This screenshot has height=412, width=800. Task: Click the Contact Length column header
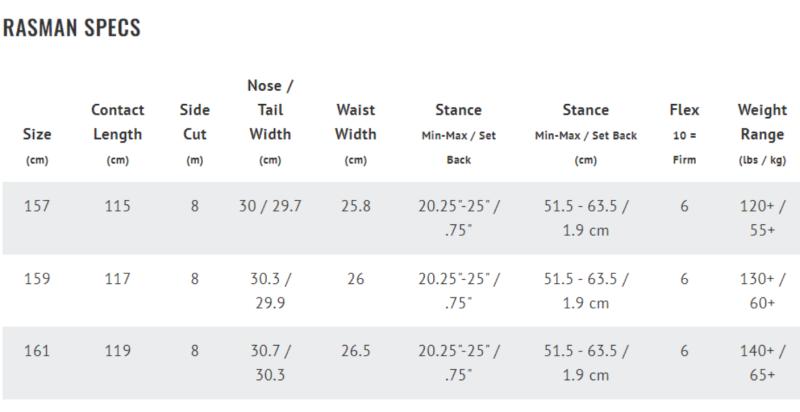(x=117, y=134)
